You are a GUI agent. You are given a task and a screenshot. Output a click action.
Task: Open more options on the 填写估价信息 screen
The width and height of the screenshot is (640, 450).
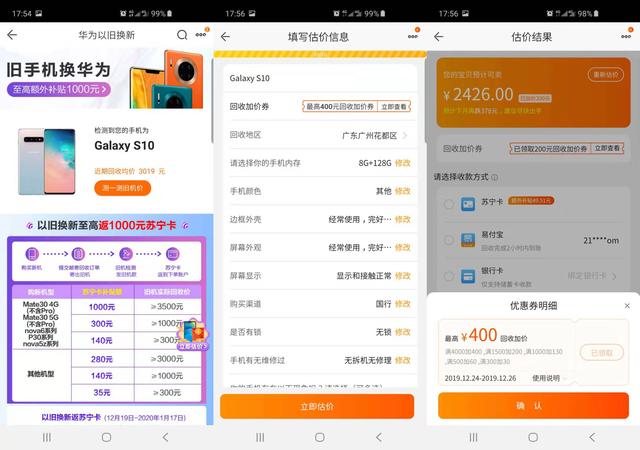(x=413, y=36)
